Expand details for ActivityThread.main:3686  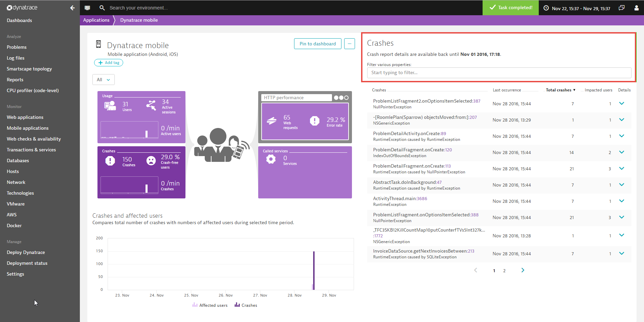(622, 201)
